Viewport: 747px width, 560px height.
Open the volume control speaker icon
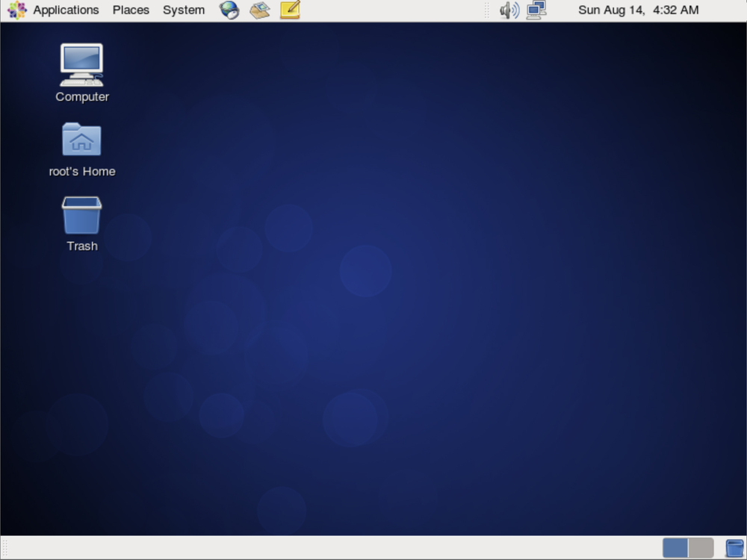[x=509, y=10]
